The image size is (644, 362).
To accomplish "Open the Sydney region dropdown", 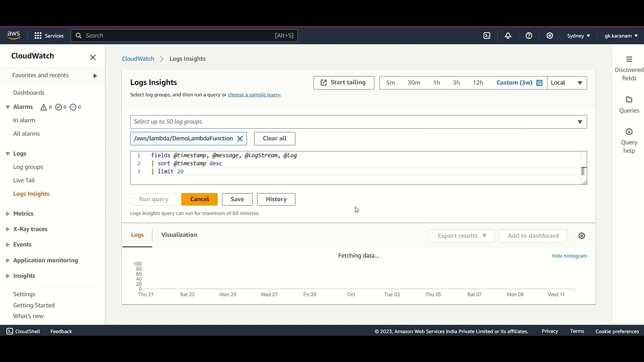I will click(579, 36).
